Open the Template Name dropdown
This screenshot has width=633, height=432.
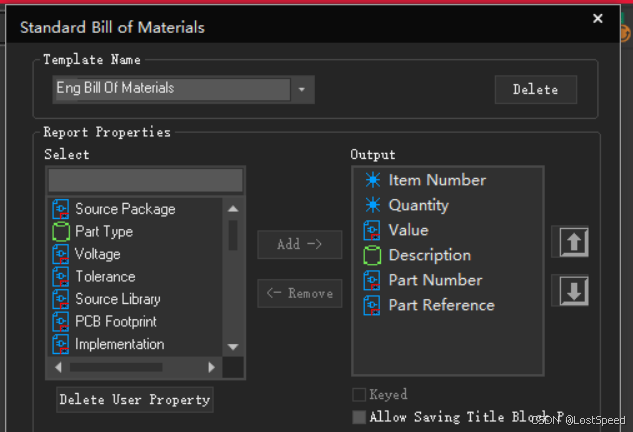(303, 89)
